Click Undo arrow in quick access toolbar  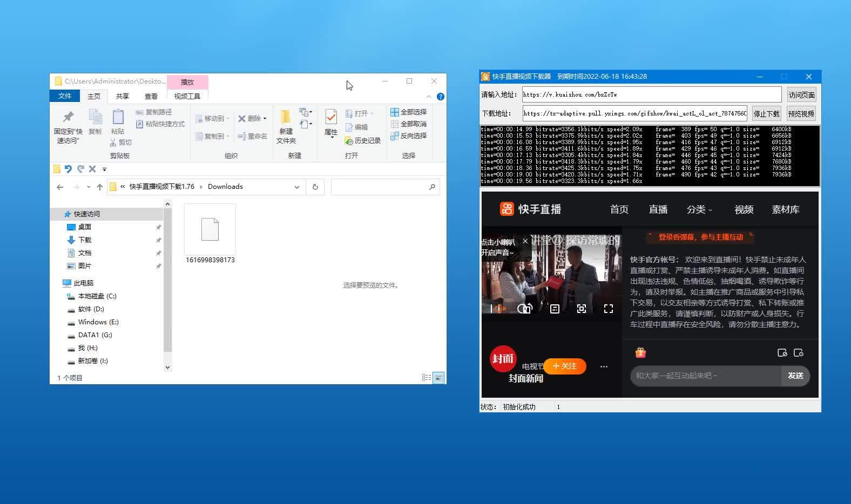[68, 169]
